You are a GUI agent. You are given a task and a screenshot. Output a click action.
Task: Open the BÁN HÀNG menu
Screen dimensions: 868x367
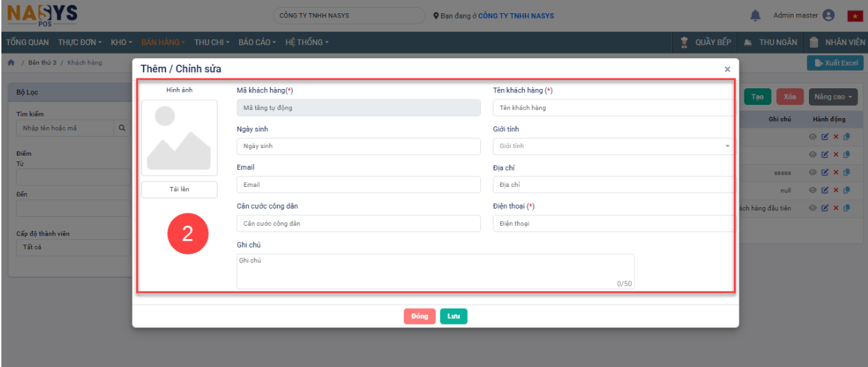pyautogui.click(x=163, y=42)
